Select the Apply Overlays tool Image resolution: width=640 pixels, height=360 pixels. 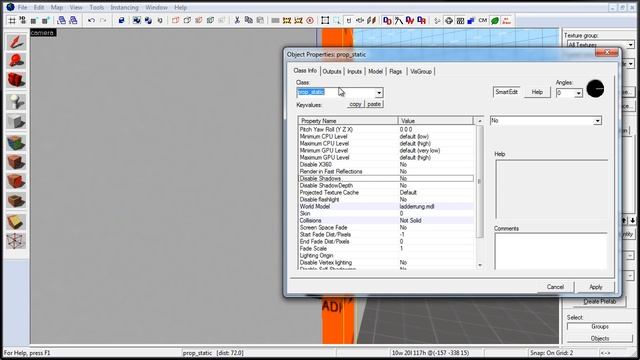[16, 200]
